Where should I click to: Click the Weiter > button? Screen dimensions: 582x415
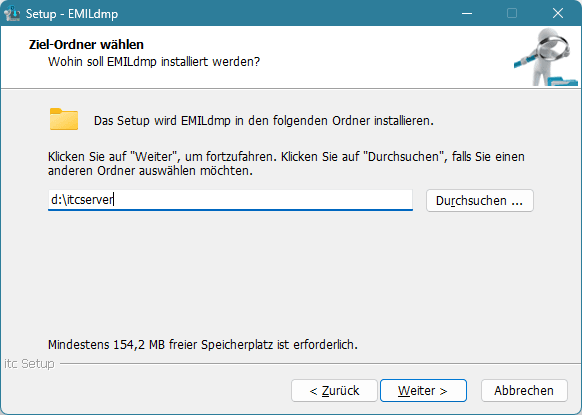(423, 390)
